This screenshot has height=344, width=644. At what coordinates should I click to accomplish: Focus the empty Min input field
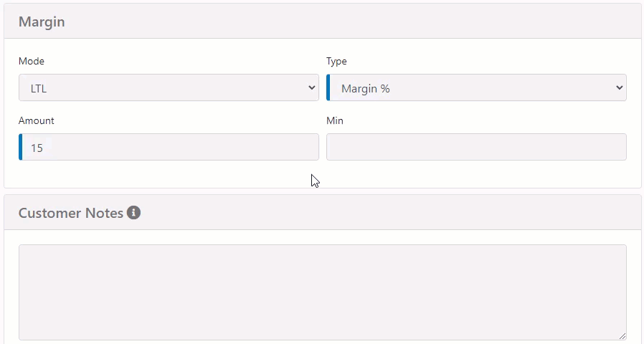tap(476, 147)
